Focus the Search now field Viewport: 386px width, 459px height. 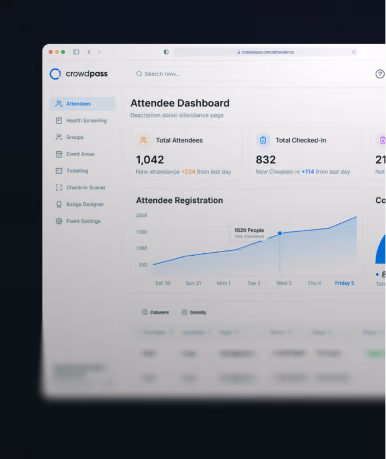162,74
